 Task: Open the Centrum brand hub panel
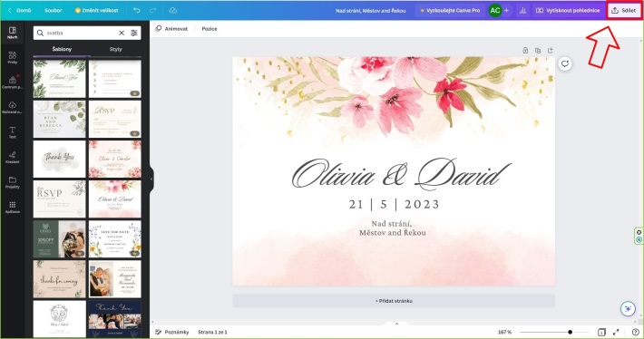coord(13,82)
